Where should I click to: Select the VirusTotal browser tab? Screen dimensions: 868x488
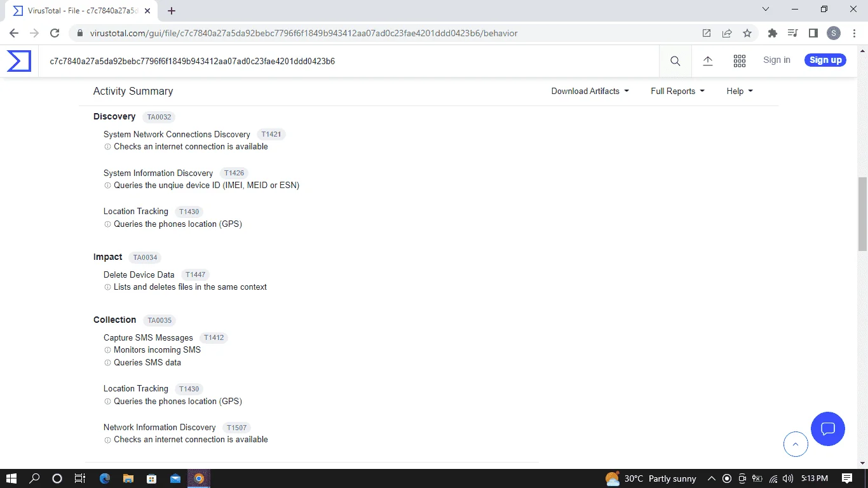coord(83,11)
